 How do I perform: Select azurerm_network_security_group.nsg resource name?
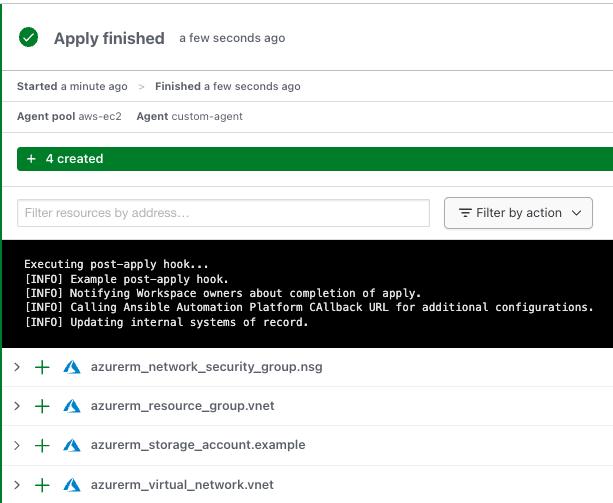[206, 367]
